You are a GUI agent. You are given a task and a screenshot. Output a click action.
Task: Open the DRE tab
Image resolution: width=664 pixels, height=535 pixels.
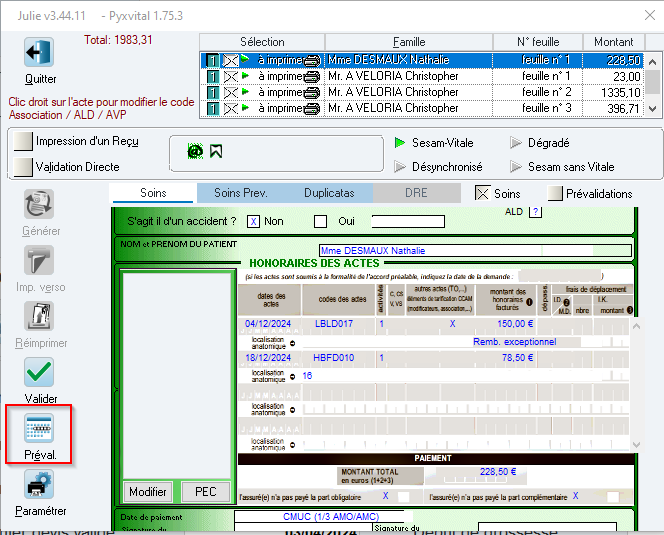[416, 193]
